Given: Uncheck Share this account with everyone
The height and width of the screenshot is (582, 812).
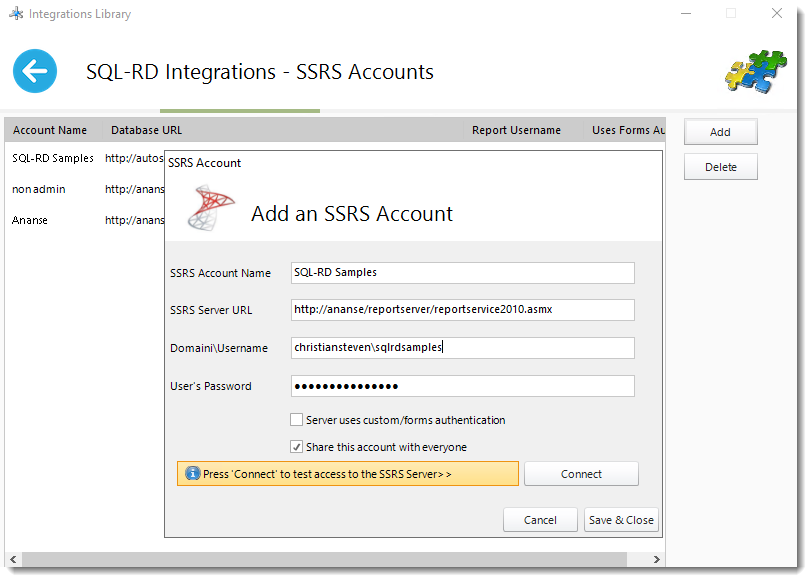Looking at the screenshot, I should [296, 446].
